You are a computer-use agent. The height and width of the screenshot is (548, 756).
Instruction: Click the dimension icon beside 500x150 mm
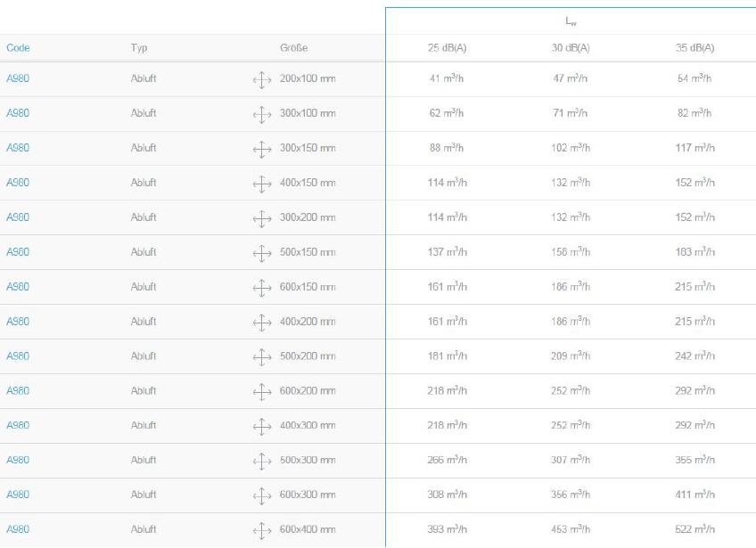pos(262,254)
